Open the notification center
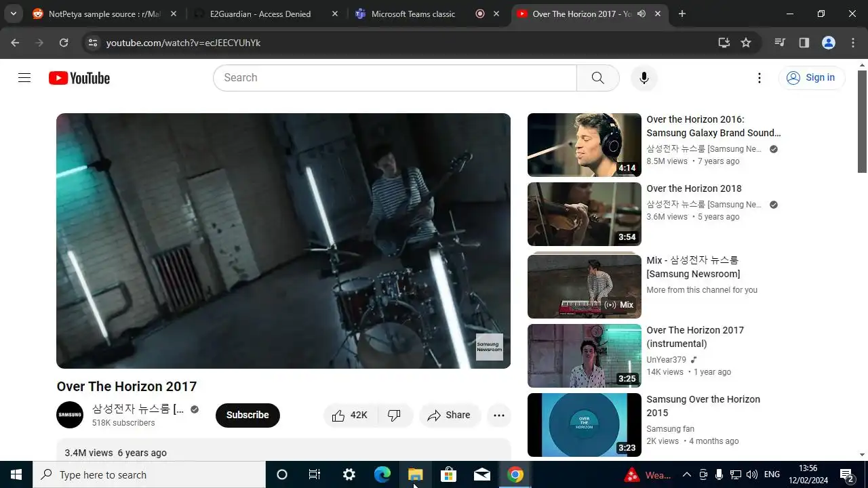 point(847,474)
